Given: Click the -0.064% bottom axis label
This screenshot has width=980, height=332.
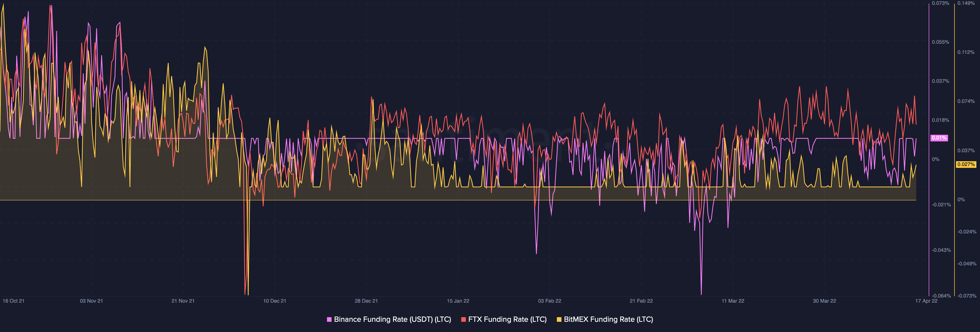Looking at the screenshot, I should point(941,296).
